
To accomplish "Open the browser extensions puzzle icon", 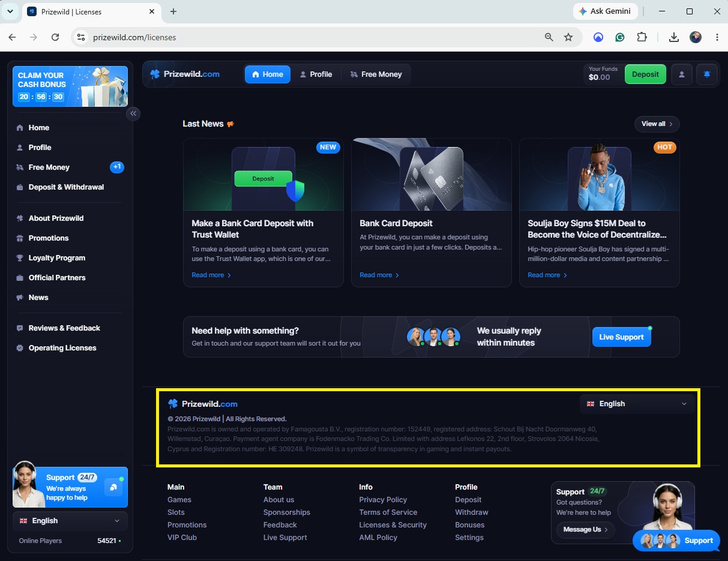I will [642, 37].
